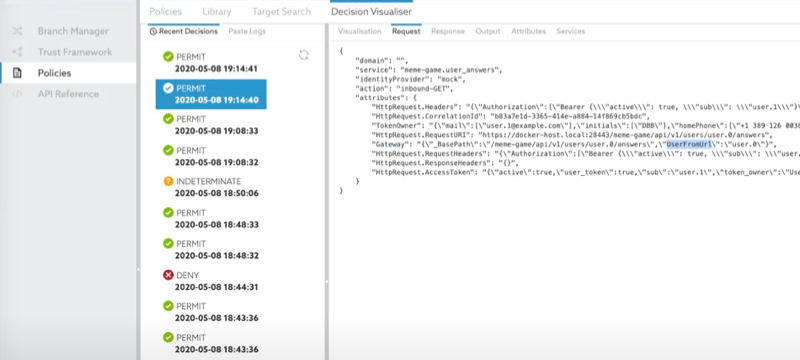Click the Trust Framework icon in sidebar
Image resolution: width=800 pixels, height=360 pixels.
click(x=17, y=52)
